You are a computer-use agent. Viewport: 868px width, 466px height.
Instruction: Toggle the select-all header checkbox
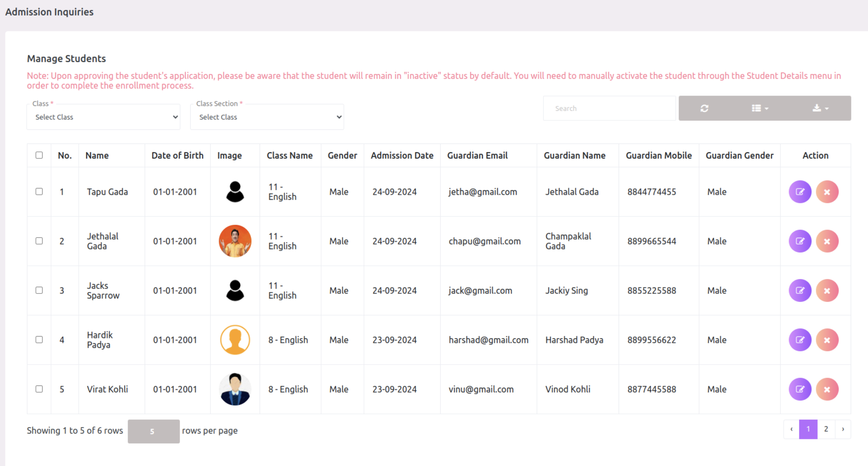(x=39, y=155)
